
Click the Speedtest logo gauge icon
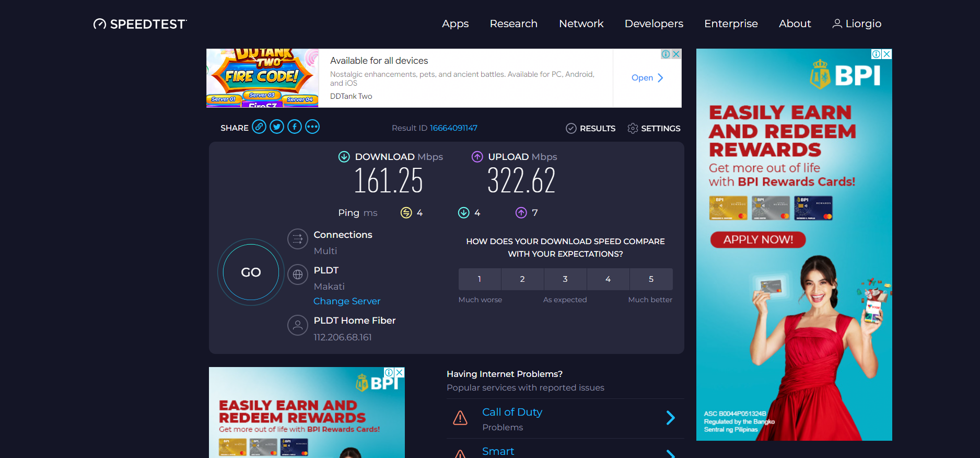[x=99, y=24]
